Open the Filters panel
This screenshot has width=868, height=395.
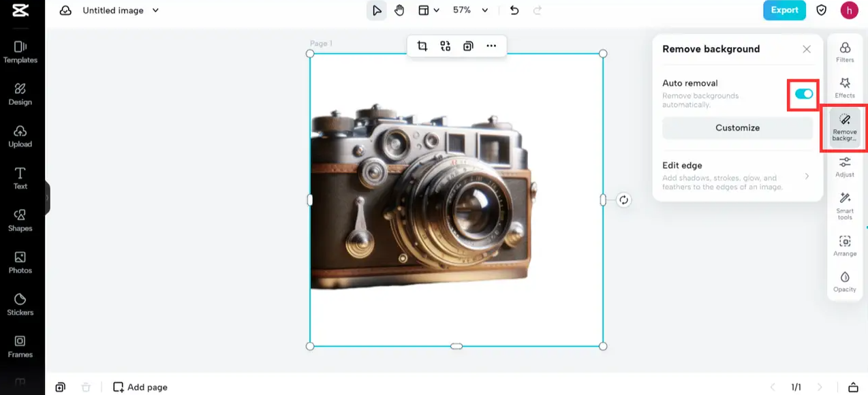pos(845,52)
